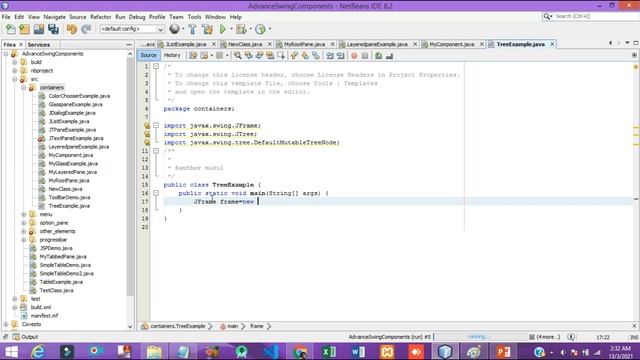Click the Search field in top right
This screenshot has height=360, width=640.
point(591,16)
